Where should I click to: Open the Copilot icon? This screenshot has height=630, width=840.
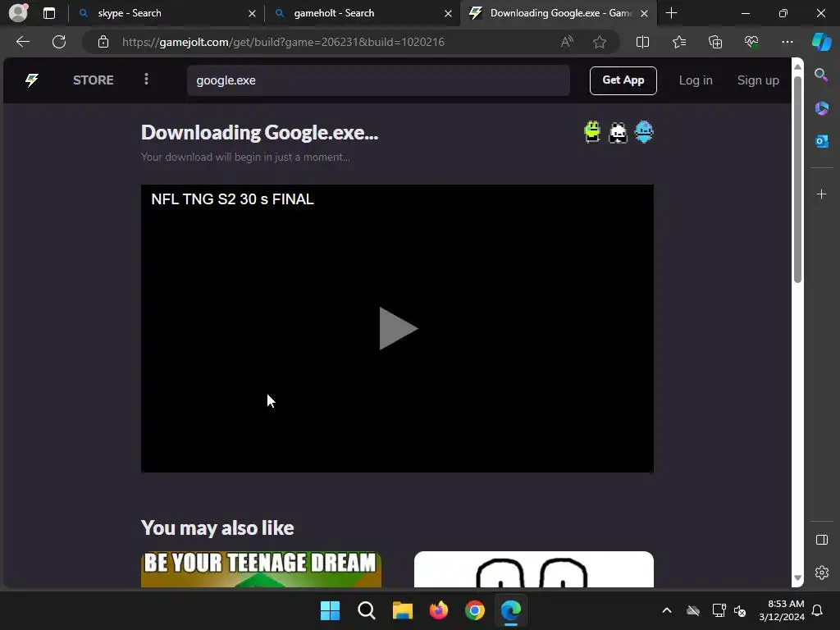822,42
